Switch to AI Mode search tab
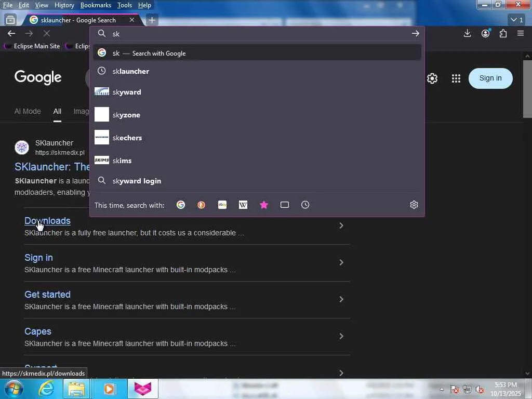This screenshot has height=399, width=532. tap(28, 111)
